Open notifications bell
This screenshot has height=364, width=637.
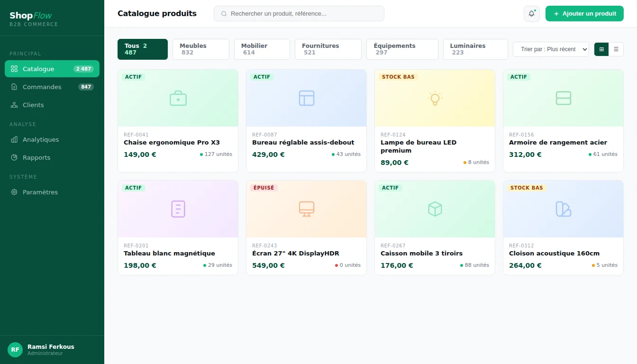tap(532, 14)
